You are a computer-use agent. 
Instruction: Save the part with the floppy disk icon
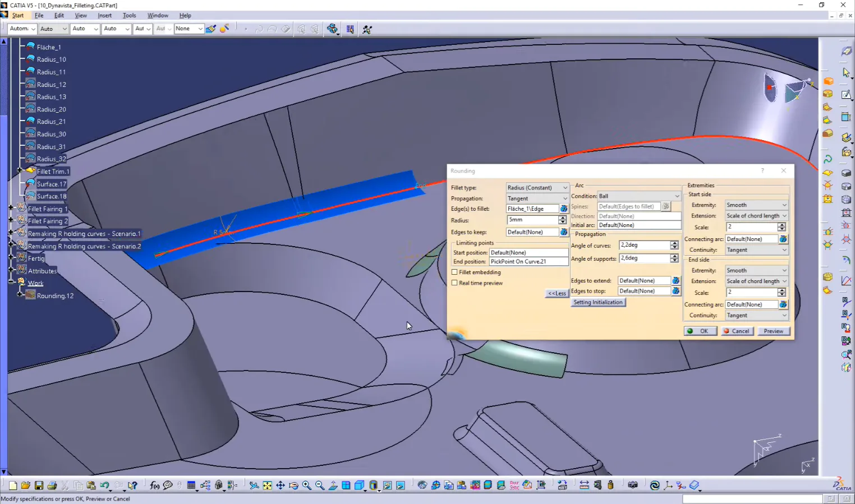click(x=39, y=485)
